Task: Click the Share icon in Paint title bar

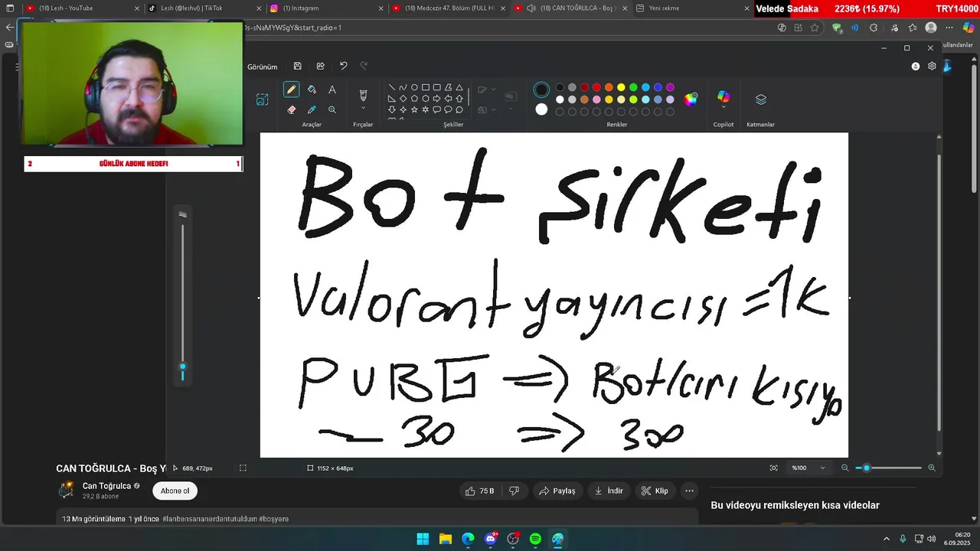Action: click(320, 66)
